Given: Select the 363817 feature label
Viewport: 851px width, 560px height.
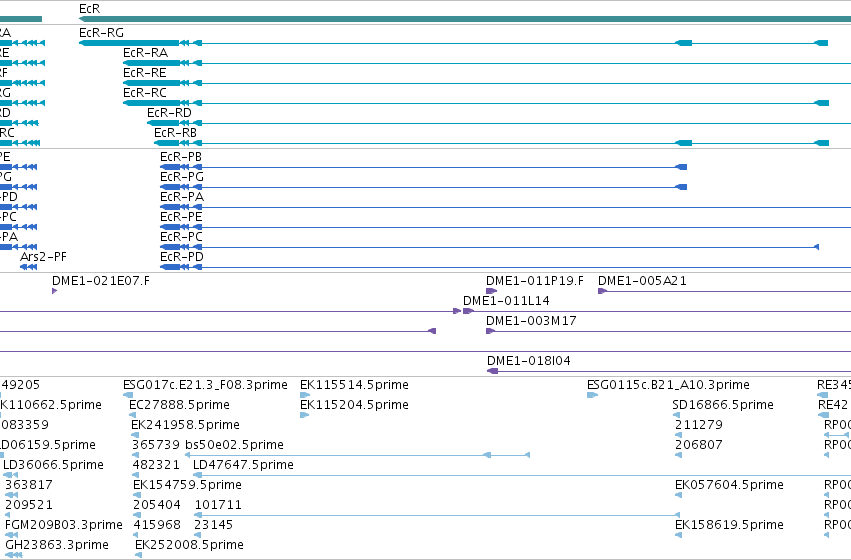Looking at the screenshot, I should click(29, 485).
